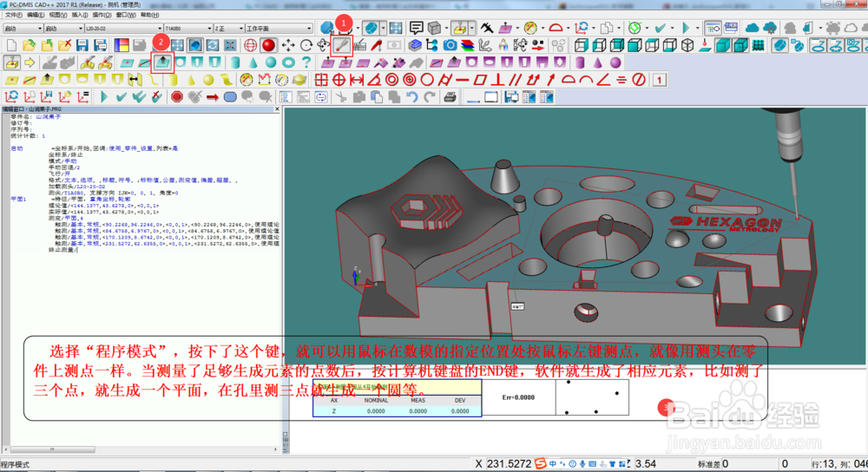
Task: Expand the first 启动 alignment dropdown
Action: pos(39,29)
